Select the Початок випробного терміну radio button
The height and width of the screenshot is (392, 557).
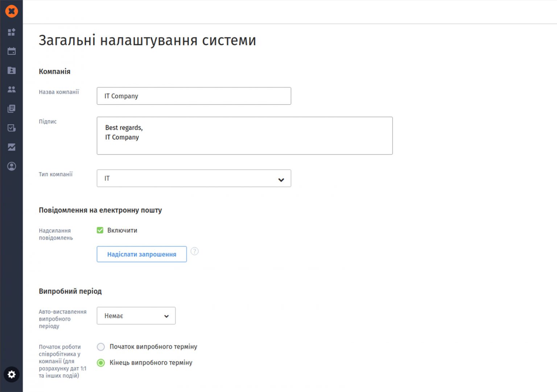[x=101, y=347]
